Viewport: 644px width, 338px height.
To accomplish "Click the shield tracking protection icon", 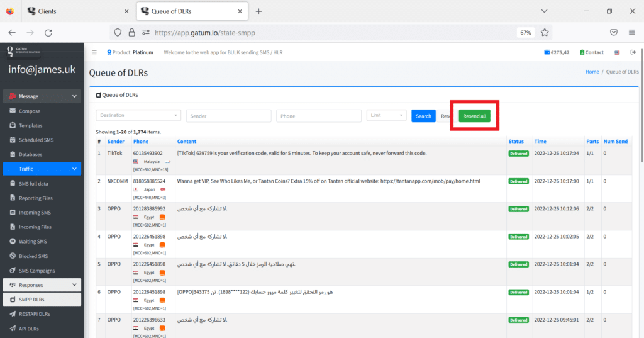I will (118, 33).
